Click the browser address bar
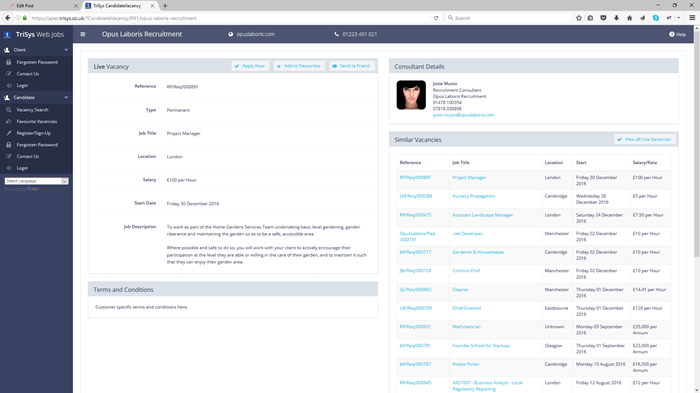This screenshot has height=393, width=700. tap(228, 18)
